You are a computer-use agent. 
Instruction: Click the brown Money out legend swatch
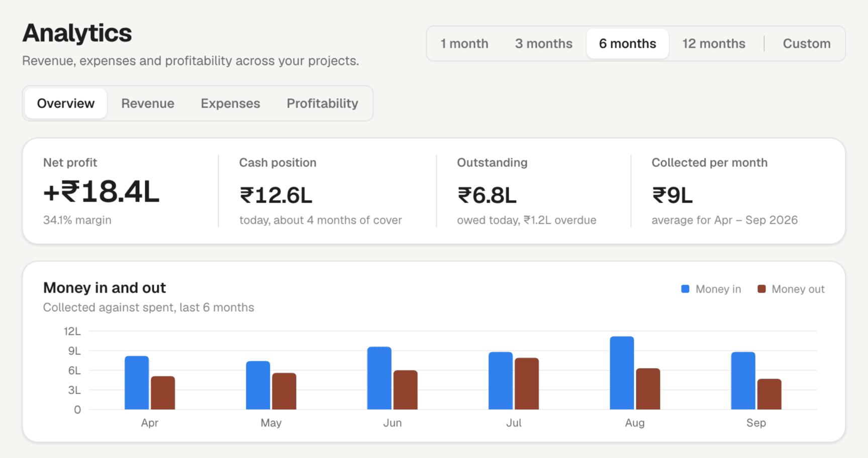click(x=761, y=289)
